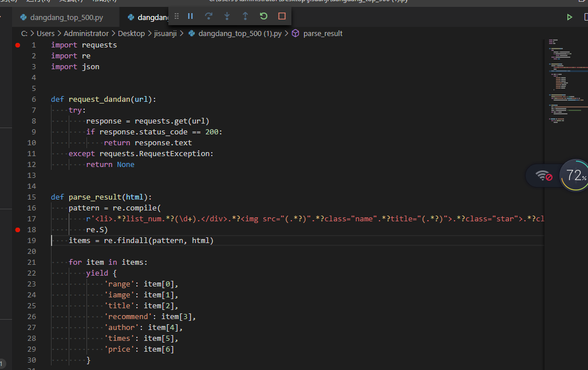The height and width of the screenshot is (370, 588).
Task: Click line number 6 in gutter
Action: pos(34,100)
